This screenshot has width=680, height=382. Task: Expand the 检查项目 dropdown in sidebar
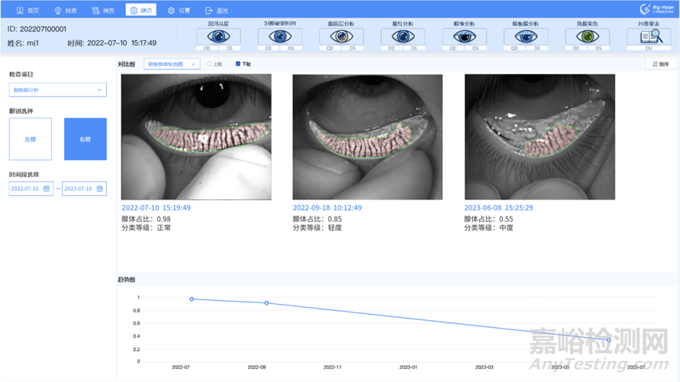coord(58,90)
